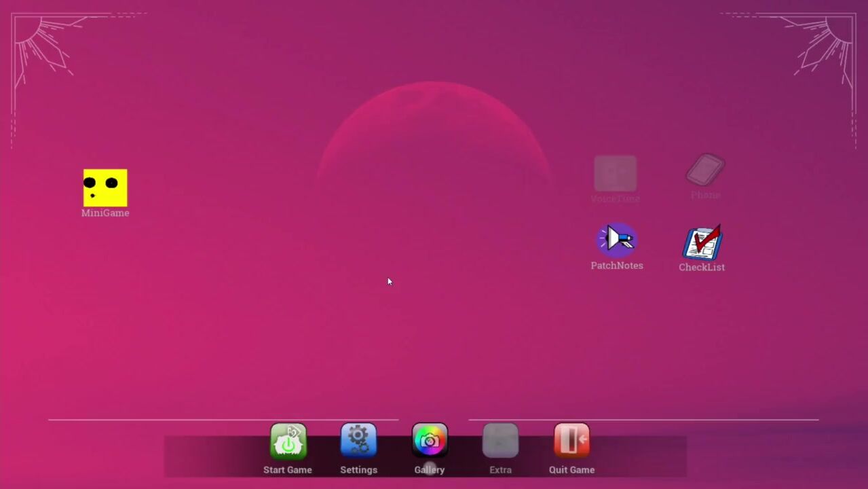This screenshot has height=489, width=868.
Task: Click the greyed-out Extra icon
Action: pyautogui.click(x=500, y=441)
